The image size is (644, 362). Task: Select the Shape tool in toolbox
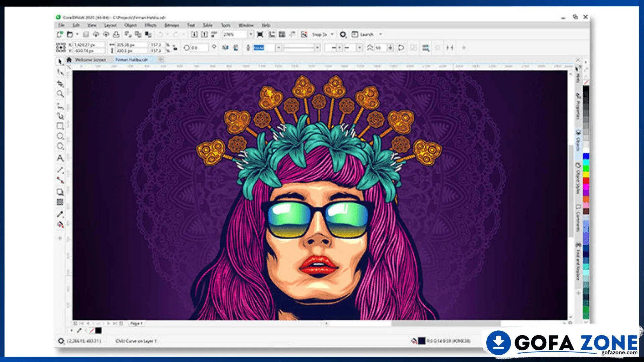[x=60, y=72]
